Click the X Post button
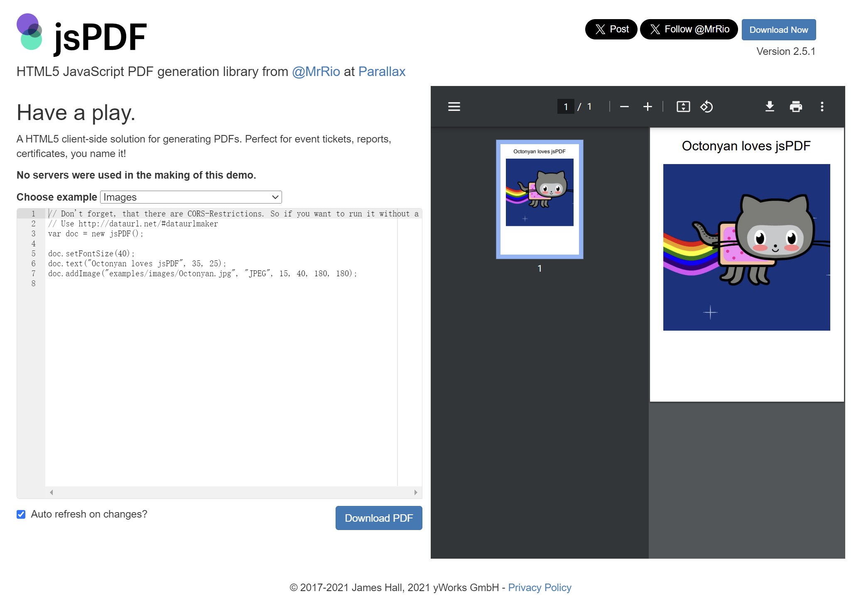This screenshot has width=861, height=616. [x=611, y=29]
